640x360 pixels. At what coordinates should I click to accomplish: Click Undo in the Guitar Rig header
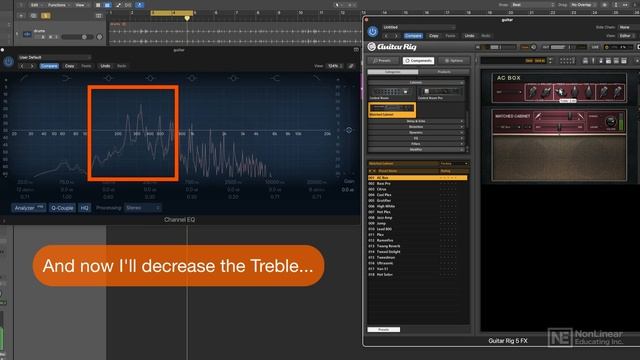tap(469, 36)
